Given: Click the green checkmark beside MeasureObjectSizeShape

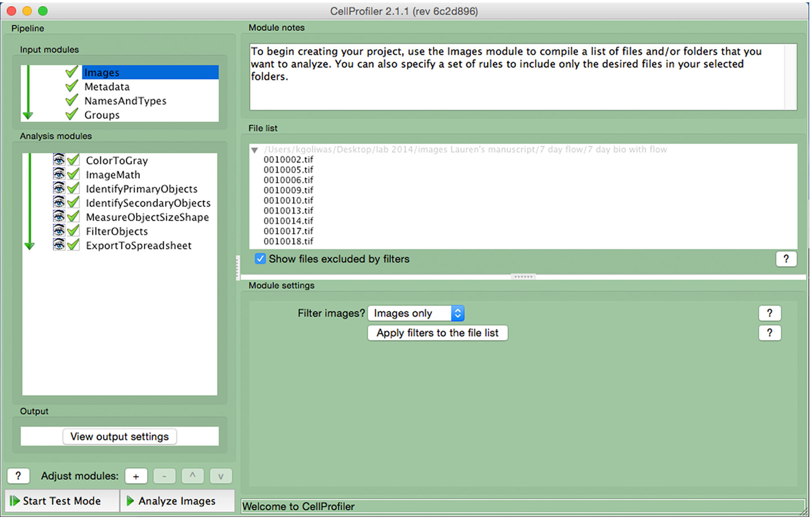Looking at the screenshot, I should click(73, 216).
